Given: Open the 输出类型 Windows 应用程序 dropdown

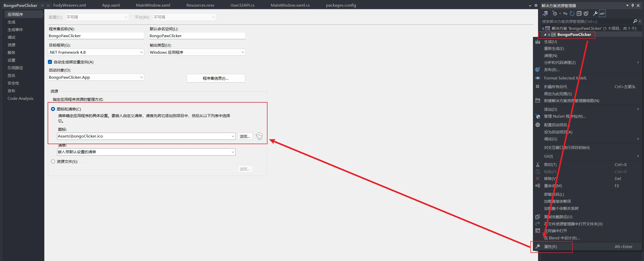Looking at the screenshot, I should pos(197,52).
